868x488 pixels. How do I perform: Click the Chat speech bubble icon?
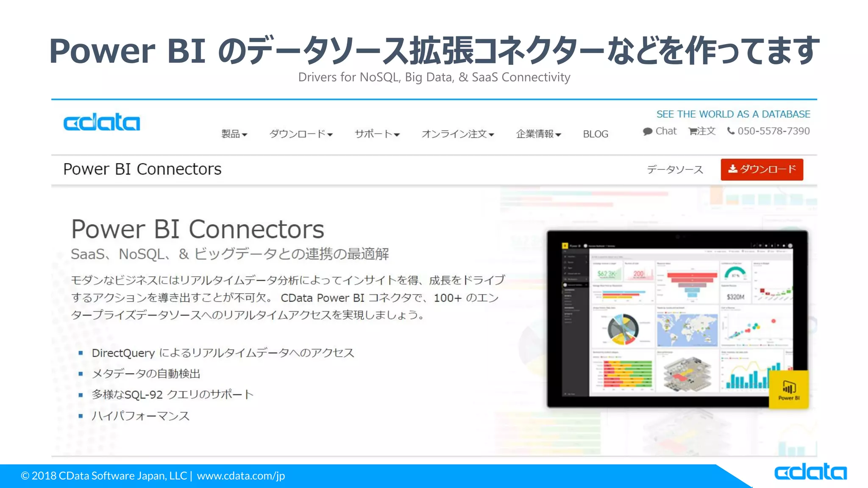648,131
